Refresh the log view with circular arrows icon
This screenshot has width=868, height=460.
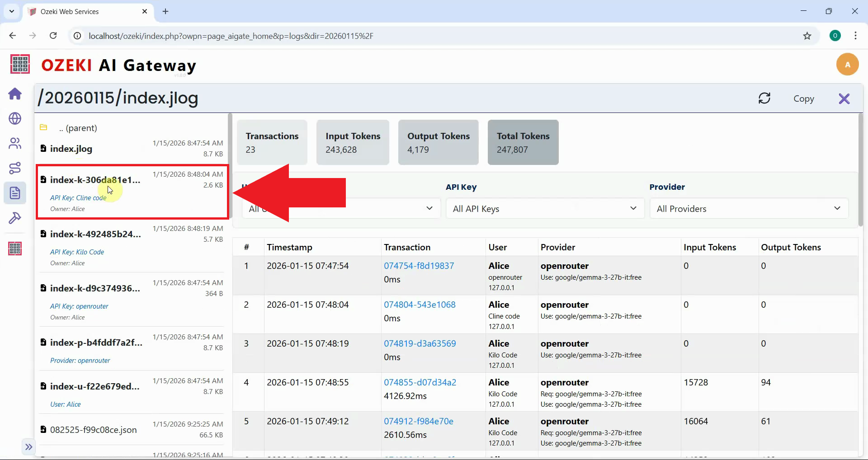pos(764,99)
